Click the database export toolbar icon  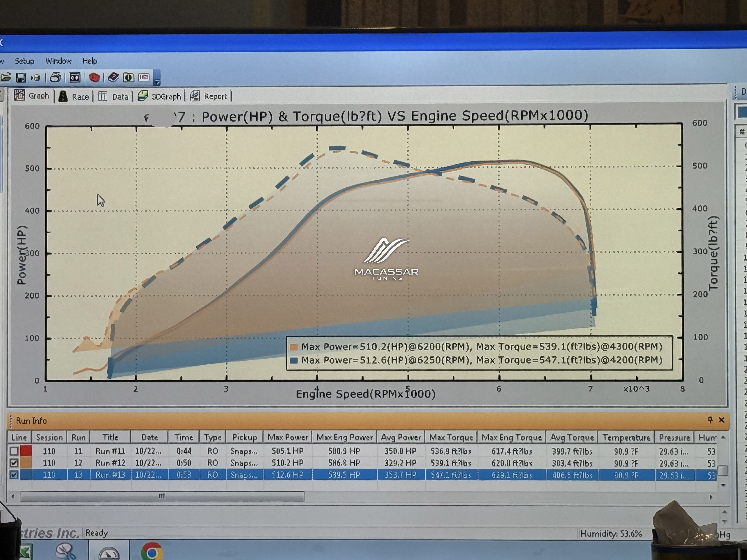coord(36,78)
